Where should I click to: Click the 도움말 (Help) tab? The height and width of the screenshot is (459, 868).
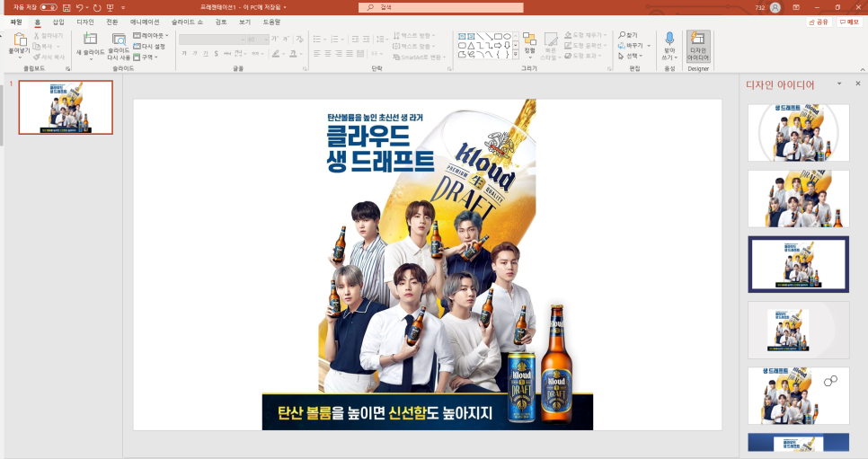click(x=271, y=22)
